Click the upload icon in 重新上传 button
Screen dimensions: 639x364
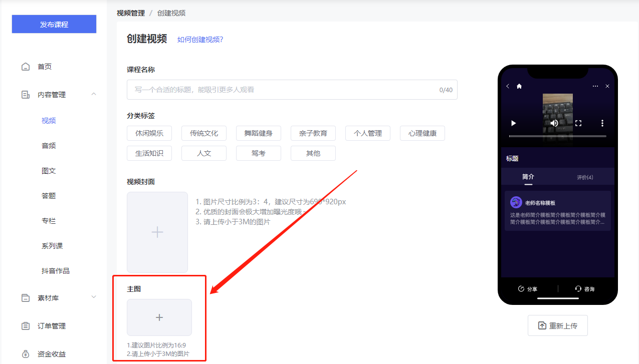542,325
